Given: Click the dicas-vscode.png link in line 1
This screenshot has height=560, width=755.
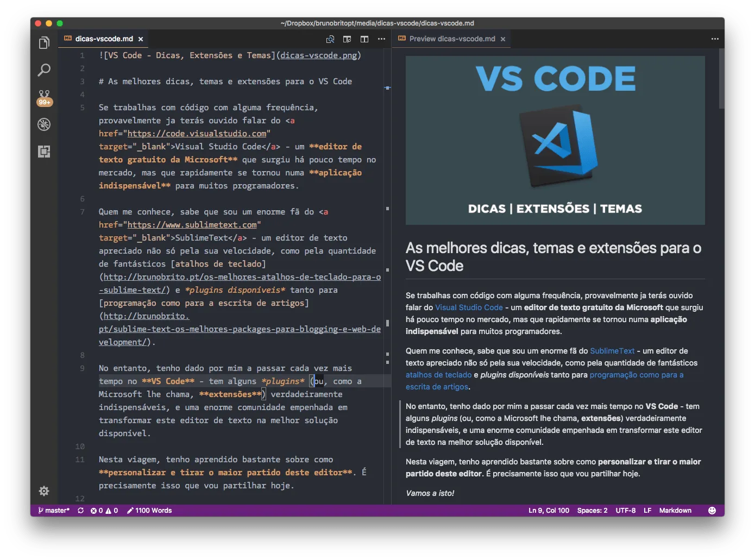Looking at the screenshot, I should (x=319, y=55).
